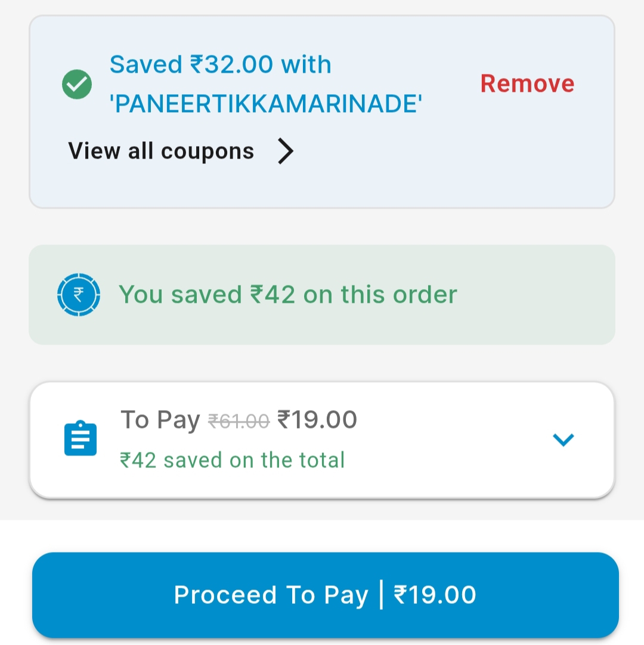The height and width of the screenshot is (645, 644).
Task: Remove the applied PANEERTIKKAMARINADE coupon
Action: point(527,84)
